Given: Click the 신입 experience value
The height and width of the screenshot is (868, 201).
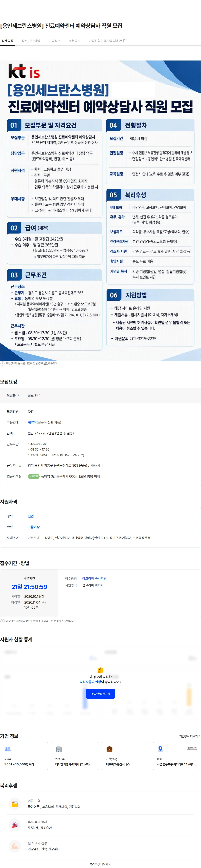Looking at the screenshot, I should point(31,516).
